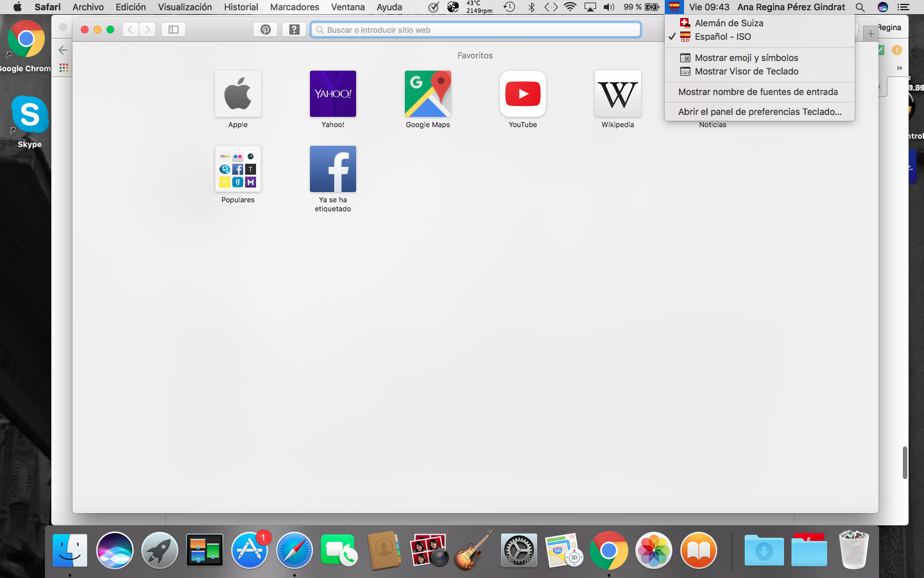Image resolution: width=924 pixels, height=578 pixels.
Task: Open Abrir el panel de preferencias Teclado
Action: pos(760,112)
